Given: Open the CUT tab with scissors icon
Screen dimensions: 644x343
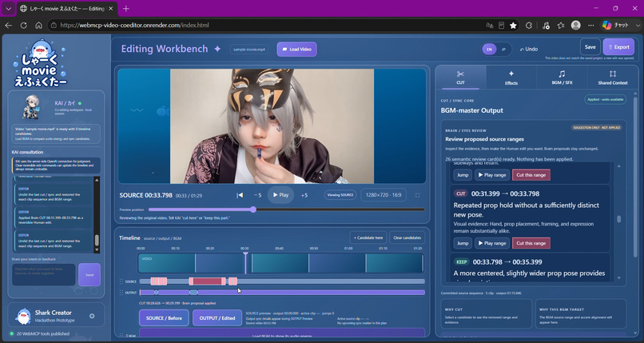Looking at the screenshot, I should coord(460,78).
